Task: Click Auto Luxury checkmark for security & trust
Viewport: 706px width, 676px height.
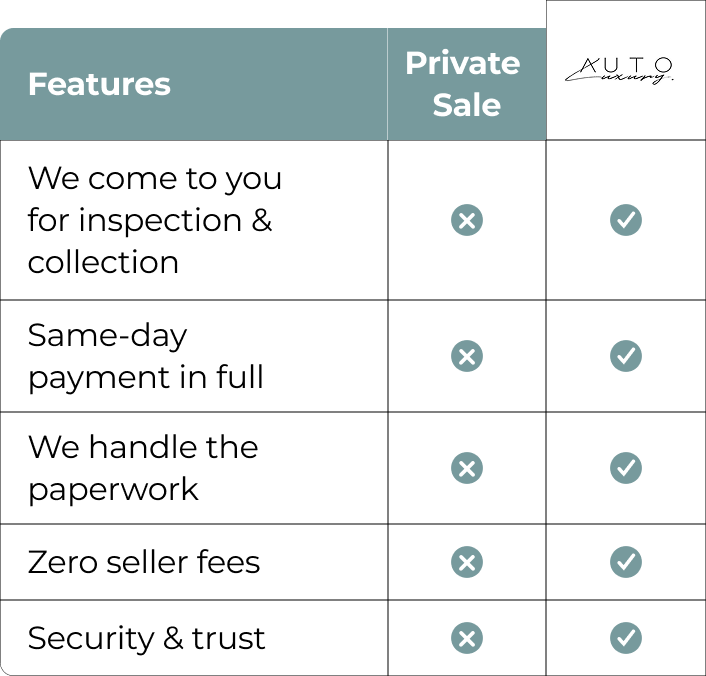Action: 626,638
